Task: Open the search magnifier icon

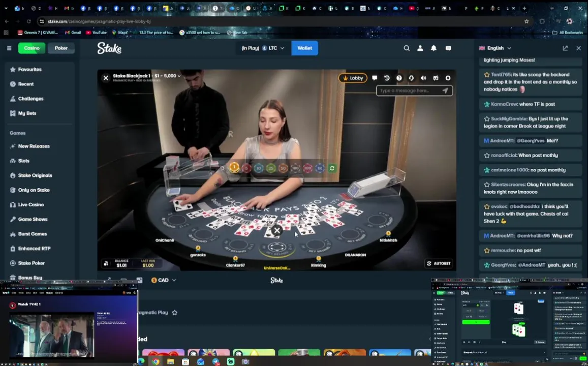Action: 407,48
